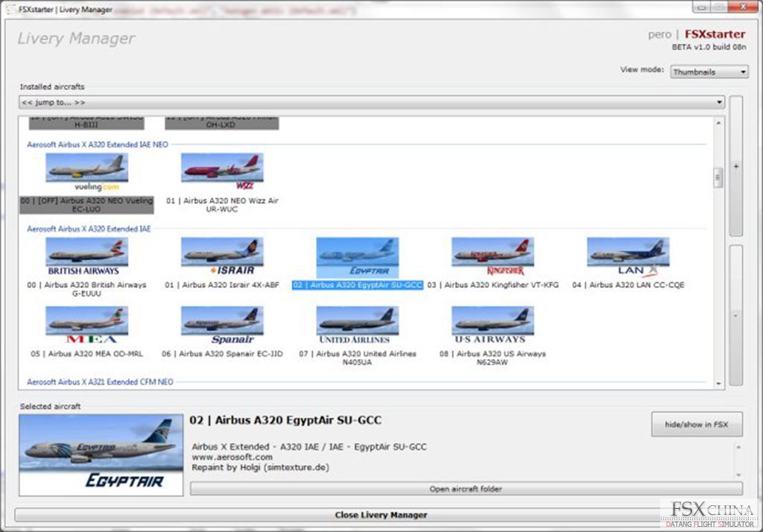This screenshot has height=532, width=763.
Task: Click the FSXstarter logo text
Action: [715, 34]
